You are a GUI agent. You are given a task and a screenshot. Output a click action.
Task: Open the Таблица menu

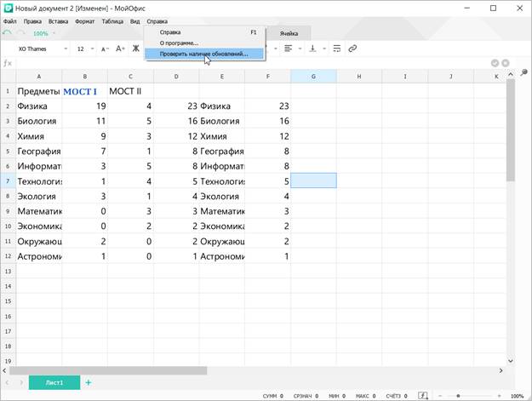pyautogui.click(x=112, y=20)
